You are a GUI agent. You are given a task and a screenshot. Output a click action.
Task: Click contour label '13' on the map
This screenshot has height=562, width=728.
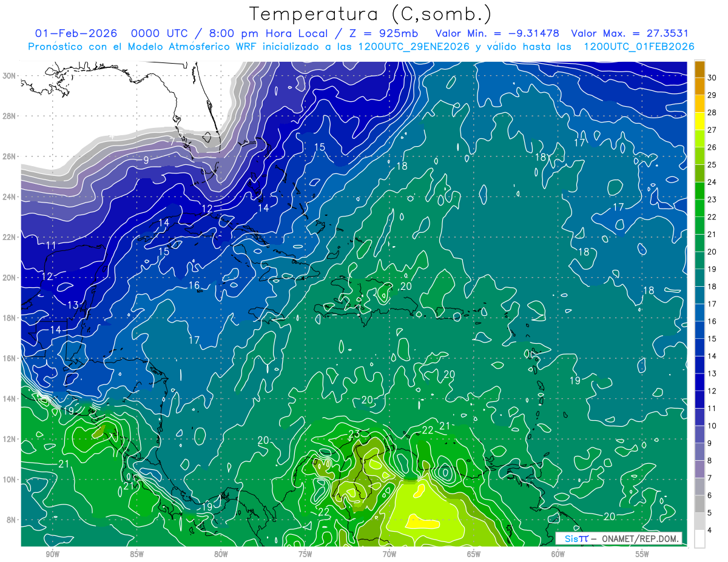click(73, 305)
